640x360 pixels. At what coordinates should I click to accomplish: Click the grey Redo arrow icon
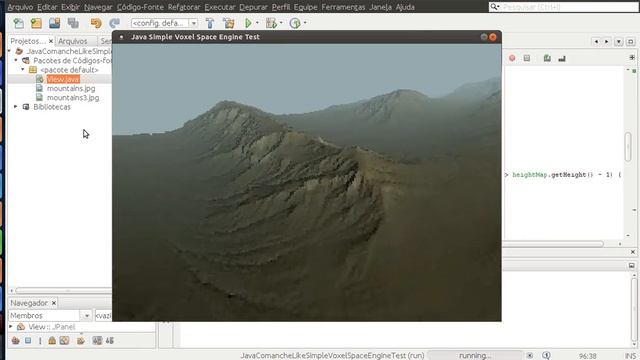click(115, 23)
